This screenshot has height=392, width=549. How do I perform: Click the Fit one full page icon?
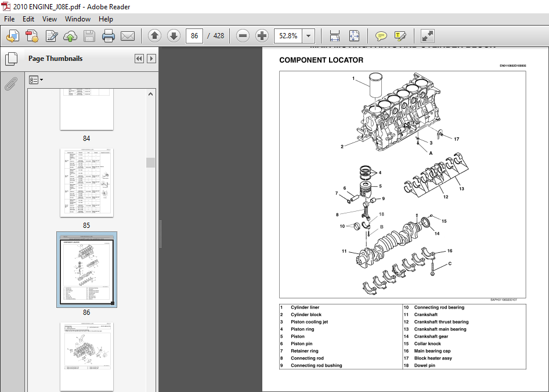tap(354, 36)
